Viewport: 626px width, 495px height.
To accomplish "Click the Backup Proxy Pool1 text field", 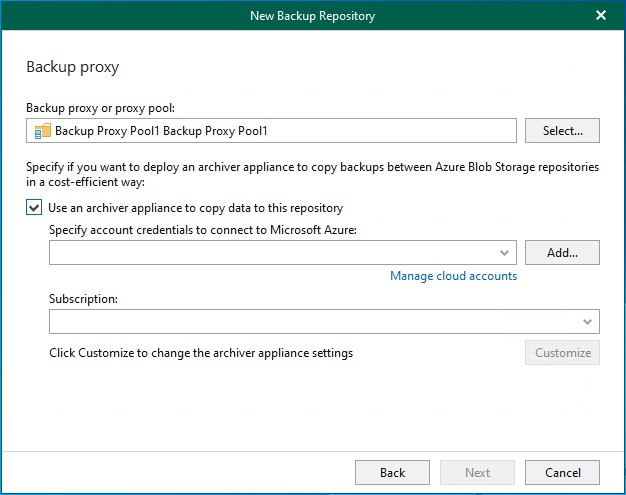I will click(280, 131).
